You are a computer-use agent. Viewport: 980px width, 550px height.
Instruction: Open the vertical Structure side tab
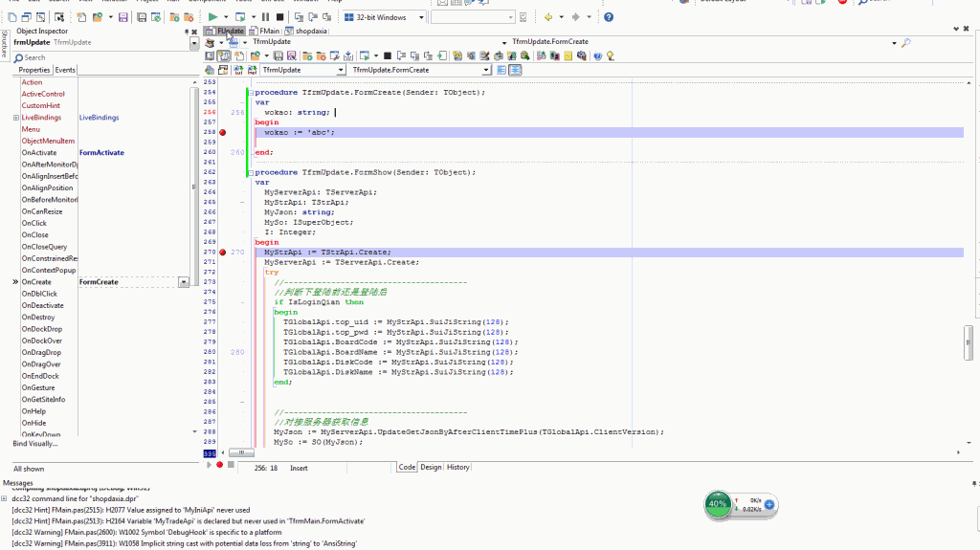pos(5,44)
